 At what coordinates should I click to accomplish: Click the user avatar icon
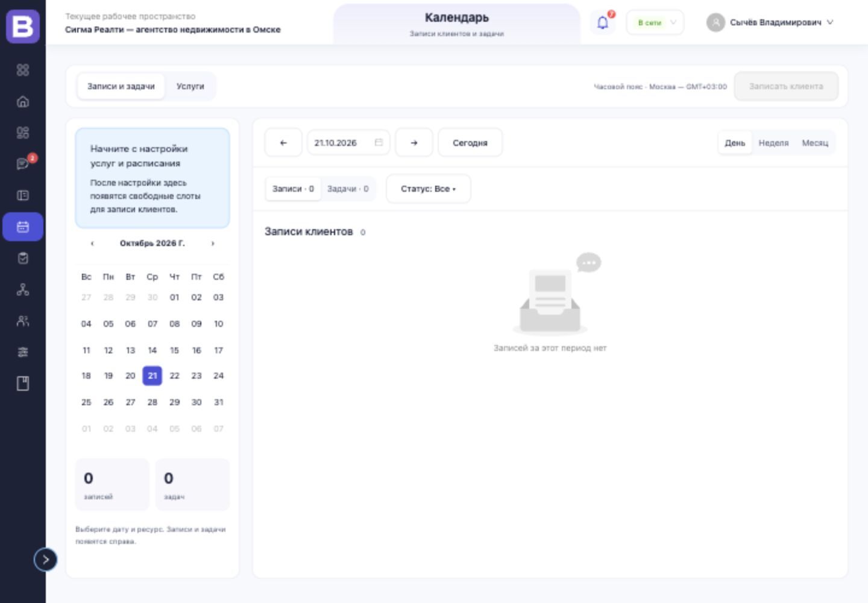click(x=715, y=22)
